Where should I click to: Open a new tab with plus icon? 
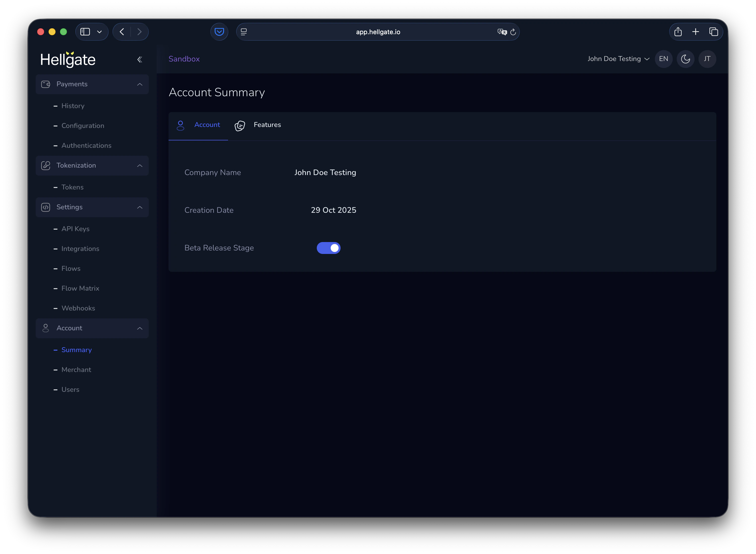click(695, 32)
